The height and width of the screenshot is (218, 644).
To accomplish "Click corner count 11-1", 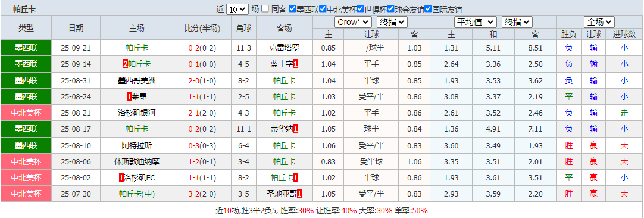I will point(243,129).
